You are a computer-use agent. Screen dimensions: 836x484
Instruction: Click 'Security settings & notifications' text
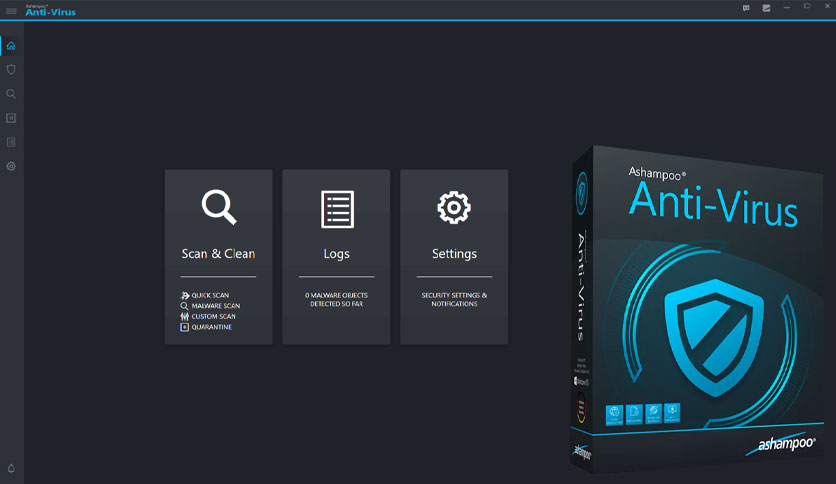tap(454, 300)
